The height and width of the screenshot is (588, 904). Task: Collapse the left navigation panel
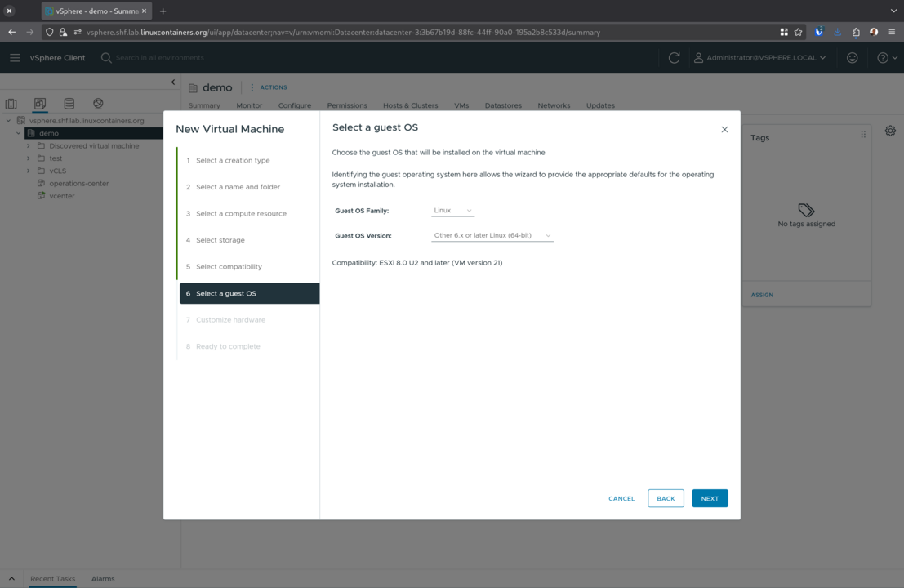coord(173,82)
